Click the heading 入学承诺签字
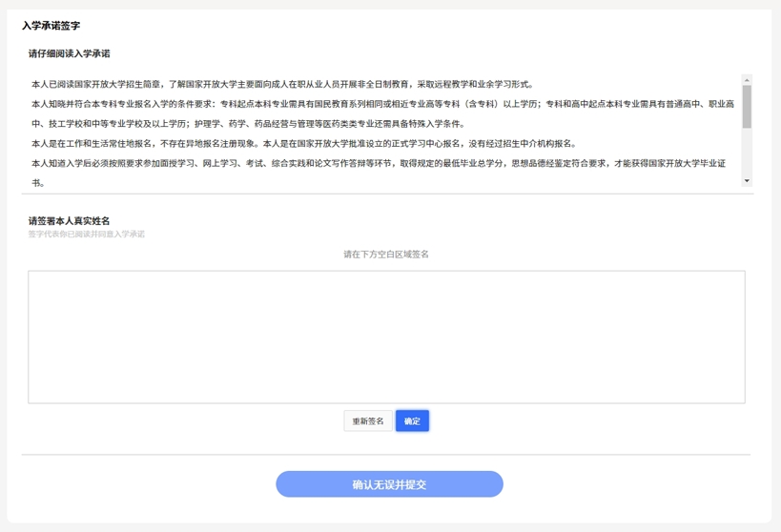The width and height of the screenshot is (781, 532). click(51, 26)
